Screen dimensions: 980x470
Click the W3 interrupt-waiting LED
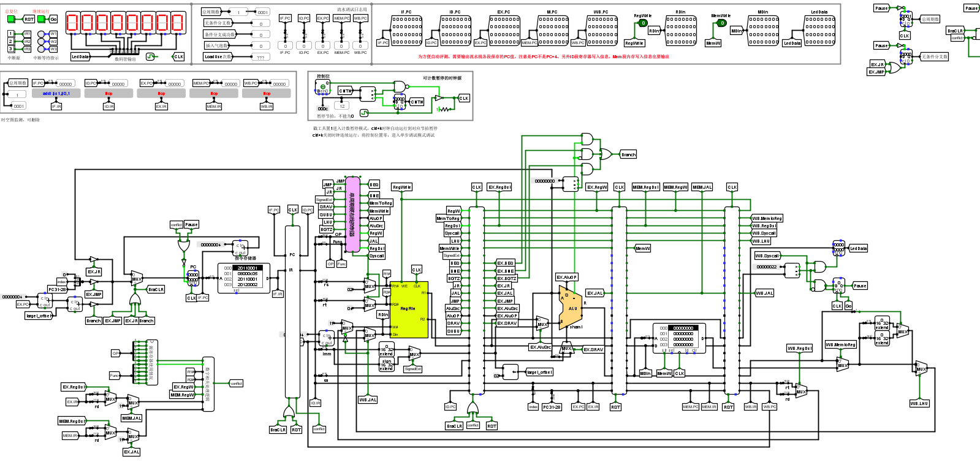(x=41, y=49)
